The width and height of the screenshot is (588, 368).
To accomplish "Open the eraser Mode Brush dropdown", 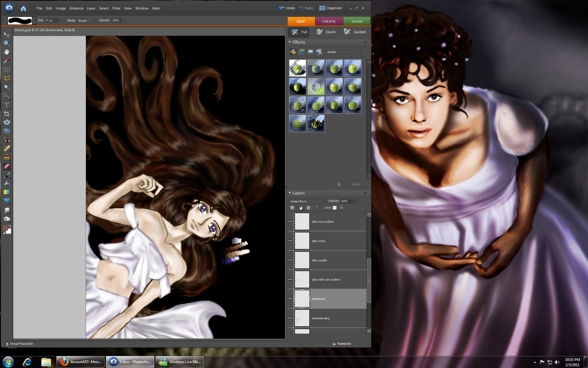I will [87, 21].
